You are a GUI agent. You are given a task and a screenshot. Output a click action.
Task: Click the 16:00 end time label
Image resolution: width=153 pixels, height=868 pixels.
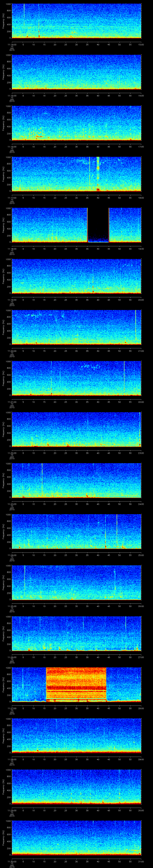[141, 96]
